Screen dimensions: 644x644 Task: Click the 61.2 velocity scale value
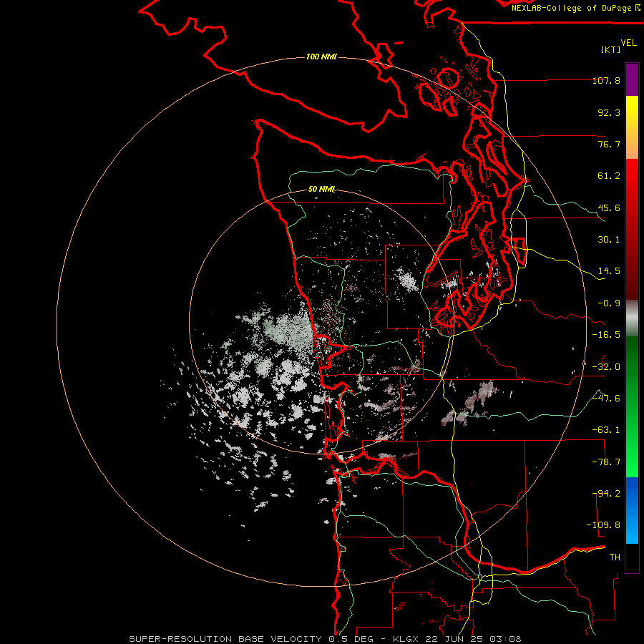609,176
